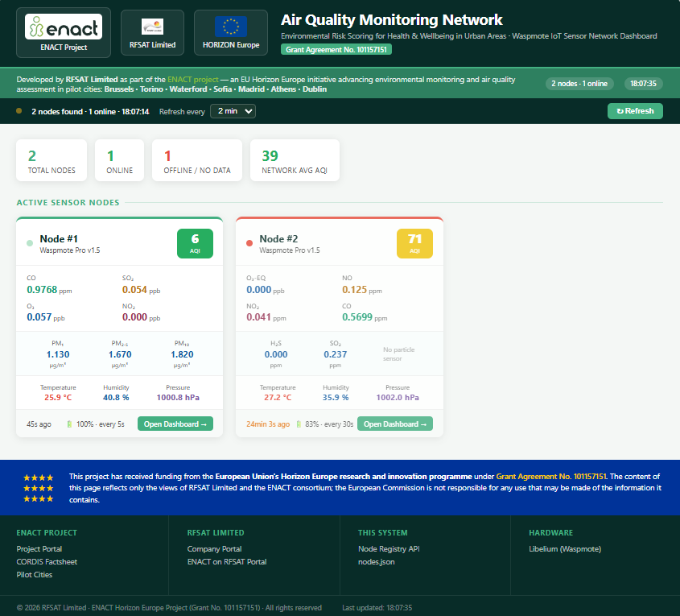Click Node #2 NO₂ value 0.041 ppm

coord(266,317)
